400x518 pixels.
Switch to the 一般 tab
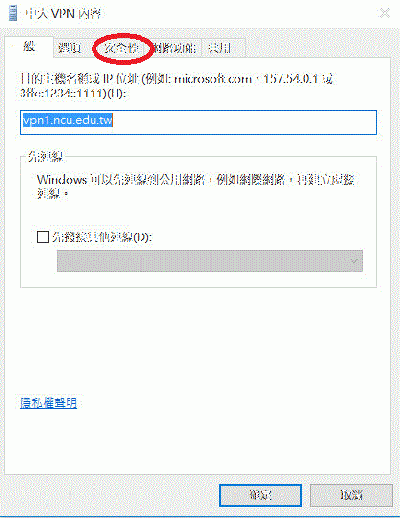coord(29,47)
